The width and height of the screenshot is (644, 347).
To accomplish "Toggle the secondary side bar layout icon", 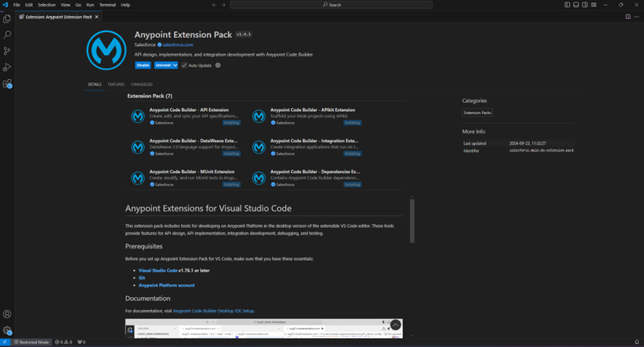I will click(x=585, y=5).
